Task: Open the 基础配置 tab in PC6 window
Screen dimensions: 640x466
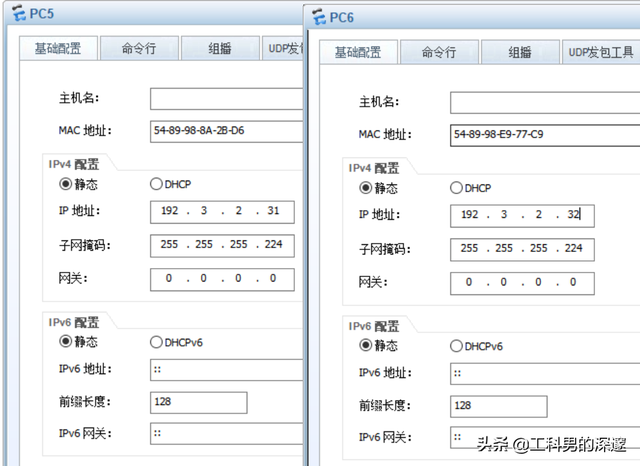Action: pos(358,52)
